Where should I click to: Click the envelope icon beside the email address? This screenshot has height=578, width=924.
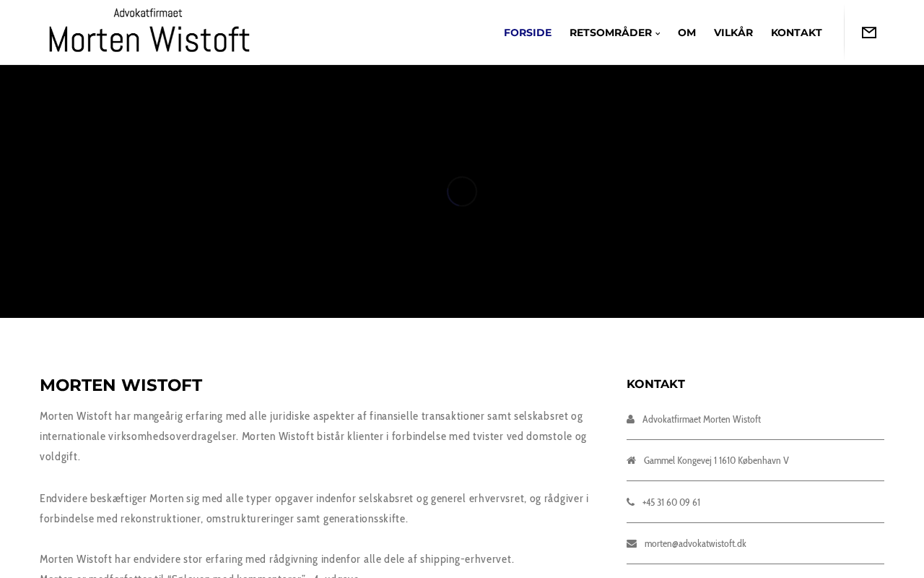point(632,543)
